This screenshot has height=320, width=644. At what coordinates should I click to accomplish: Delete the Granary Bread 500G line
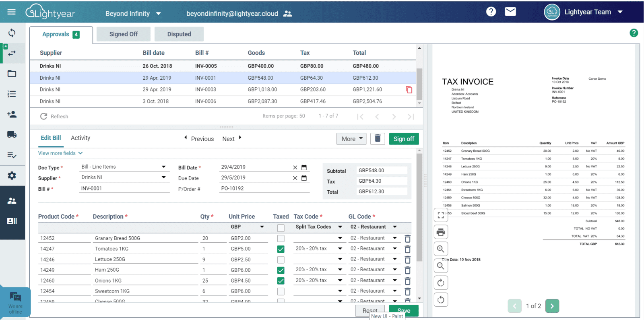(407, 239)
